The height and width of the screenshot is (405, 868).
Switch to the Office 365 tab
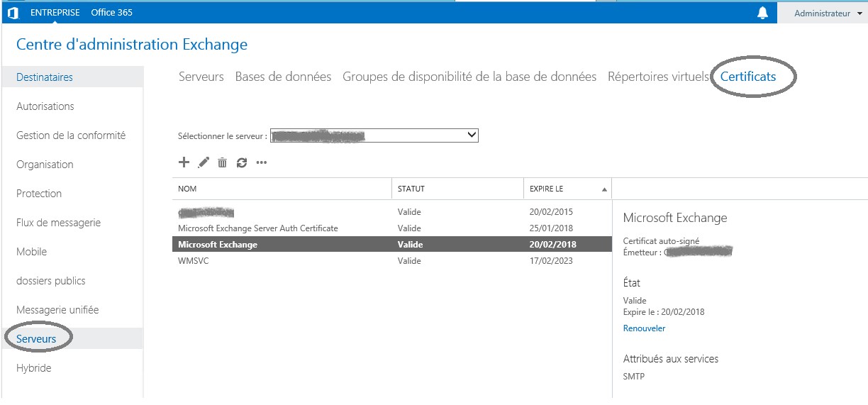(x=111, y=13)
